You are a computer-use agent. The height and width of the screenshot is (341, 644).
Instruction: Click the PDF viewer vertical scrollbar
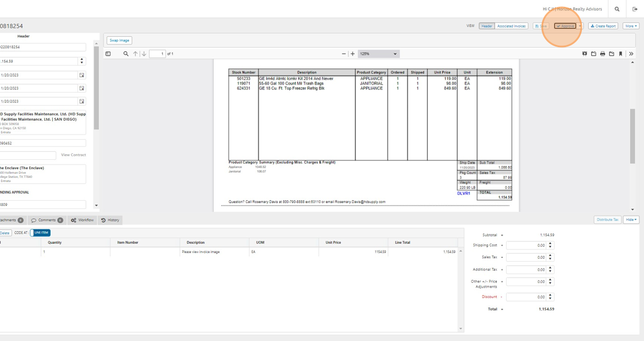[632, 136]
